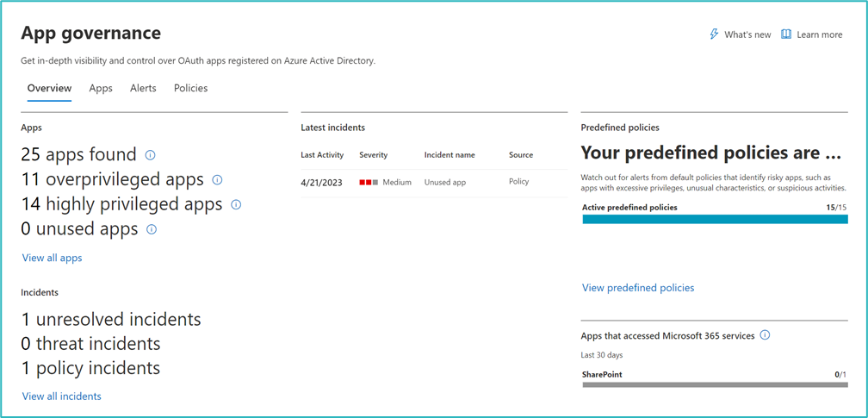Go to the Alerts tab
This screenshot has height=418, width=868.
click(x=143, y=88)
